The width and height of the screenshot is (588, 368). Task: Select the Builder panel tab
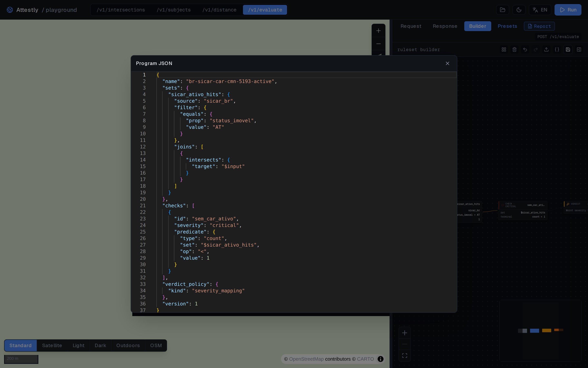click(478, 26)
